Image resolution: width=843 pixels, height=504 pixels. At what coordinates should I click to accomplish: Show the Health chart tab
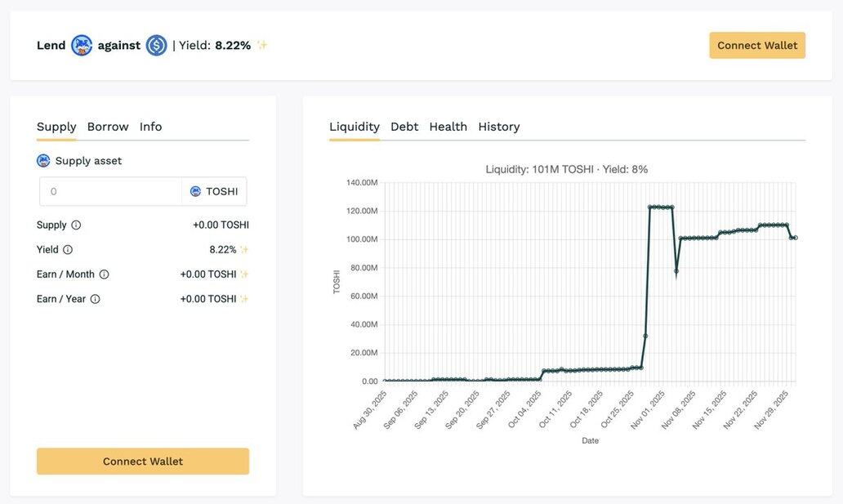coord(448,127)
